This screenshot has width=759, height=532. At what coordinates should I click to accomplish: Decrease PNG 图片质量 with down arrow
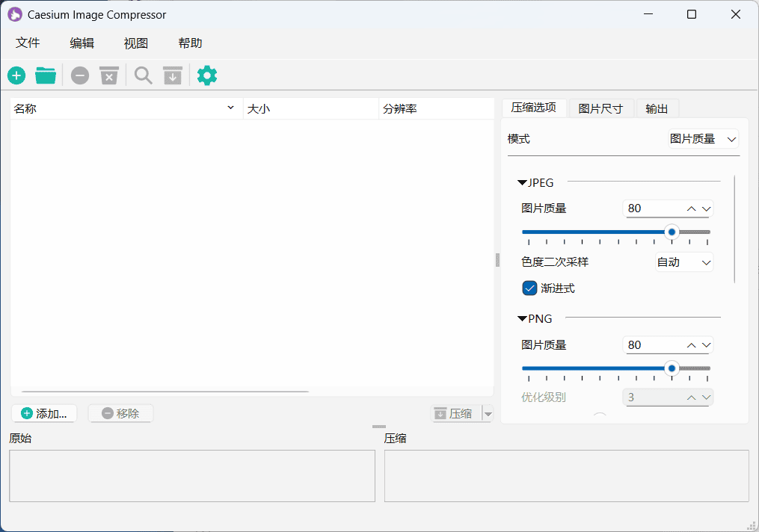point(706,345)
